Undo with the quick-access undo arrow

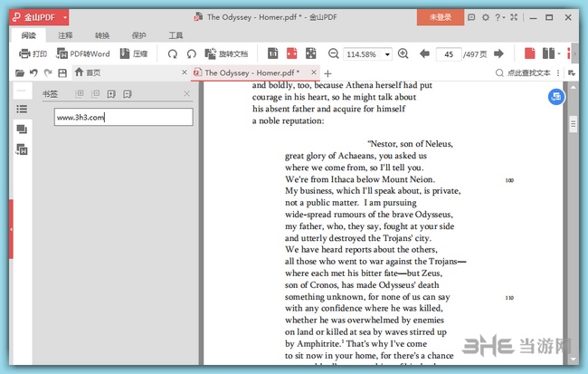pyautogui.click(x=33, y=72)
